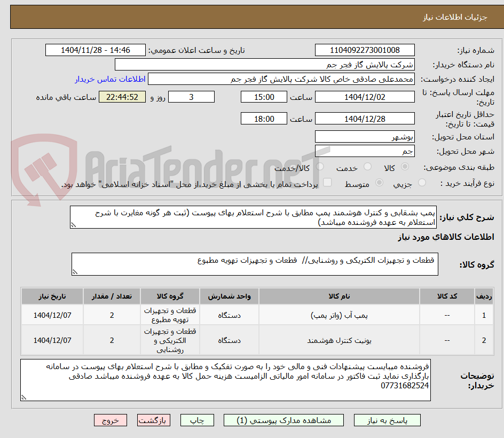Click group cell 'قطعات و تجهیزات تهویه مطبوع'

point(170,315)
